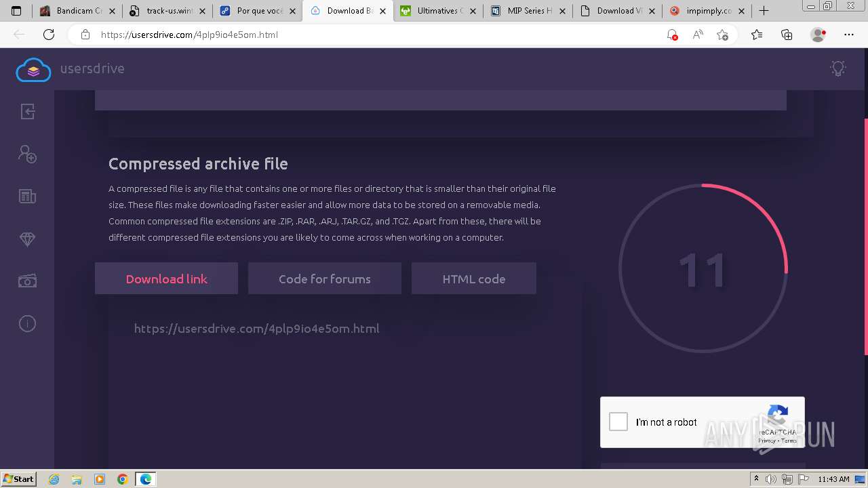Screen dimensions: 868x488
Task: Open a new browser tab
Action: click(x=764, y=11)
